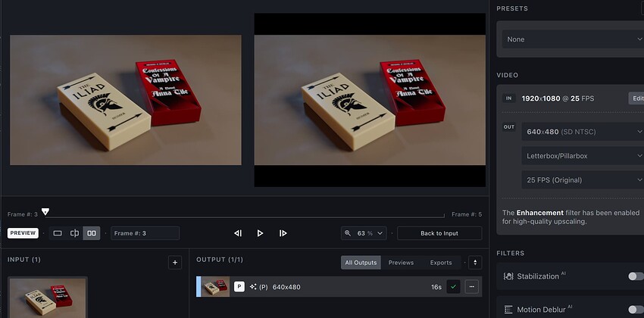Click the timeline scrub bar

click(245, 217)
